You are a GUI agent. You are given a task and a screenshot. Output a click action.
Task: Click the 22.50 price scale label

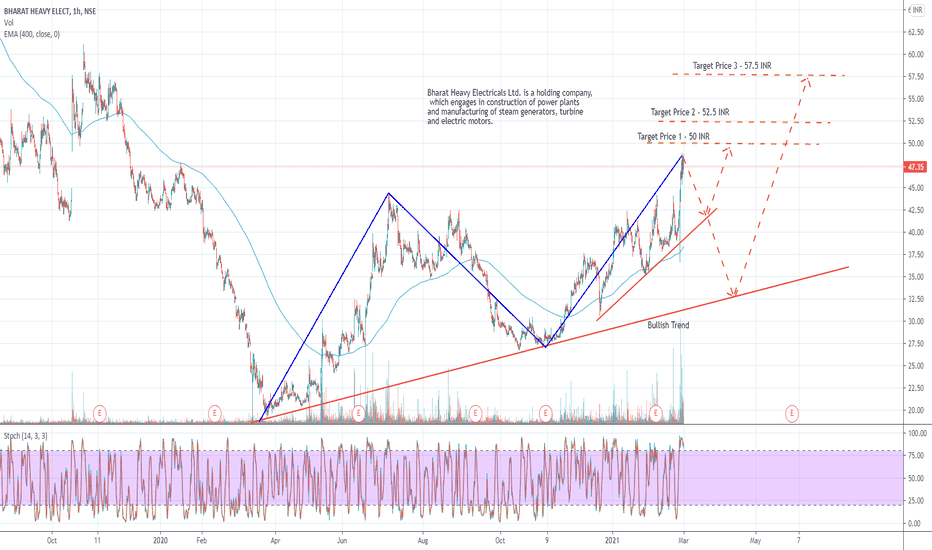tap(915, 388)
